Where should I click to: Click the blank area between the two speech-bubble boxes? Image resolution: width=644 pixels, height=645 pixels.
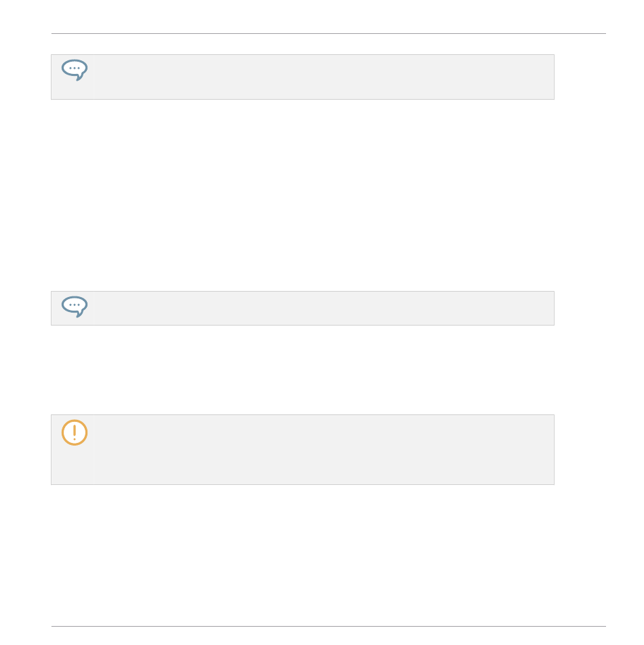(302, 195)
